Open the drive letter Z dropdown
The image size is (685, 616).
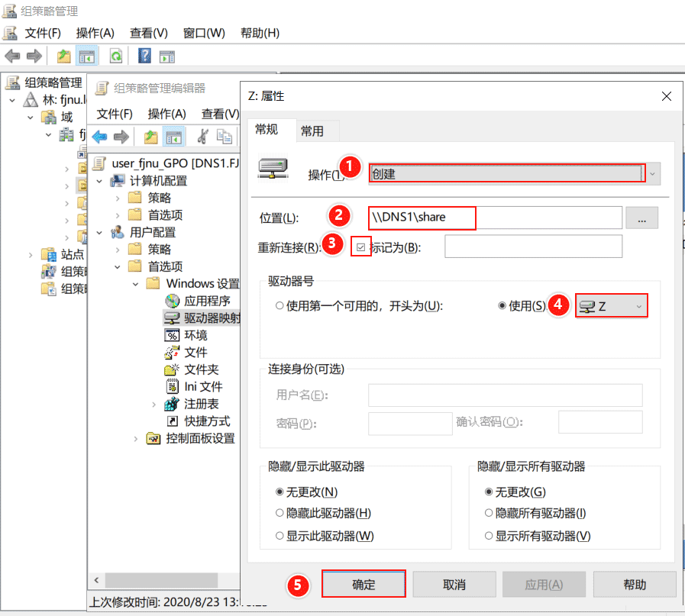coord(611,306)
